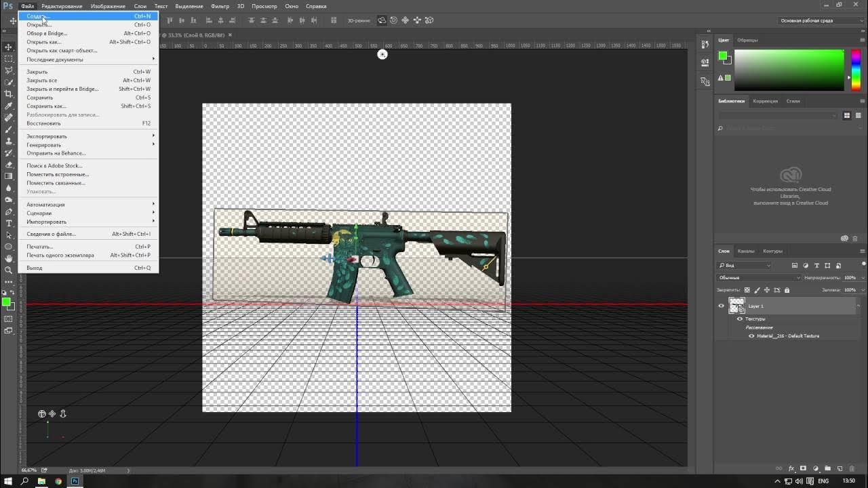Expand Автоматизация submenu
The image size is (868, 488).
90,205
